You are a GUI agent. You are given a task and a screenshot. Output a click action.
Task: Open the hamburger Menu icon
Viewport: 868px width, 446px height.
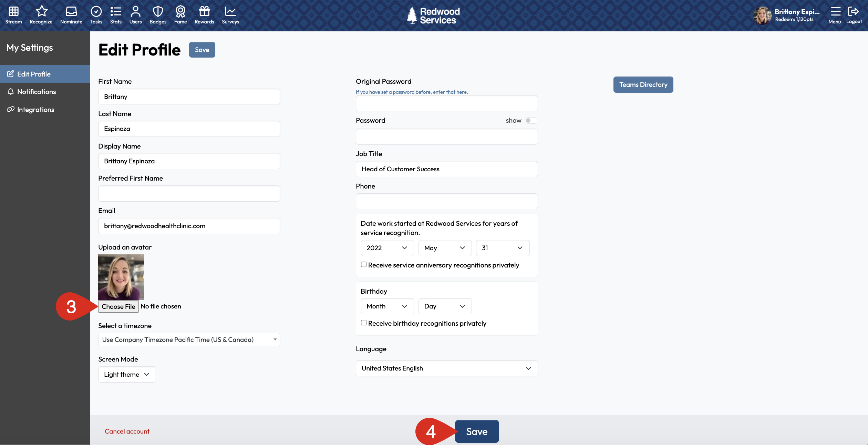click(835, 15)
